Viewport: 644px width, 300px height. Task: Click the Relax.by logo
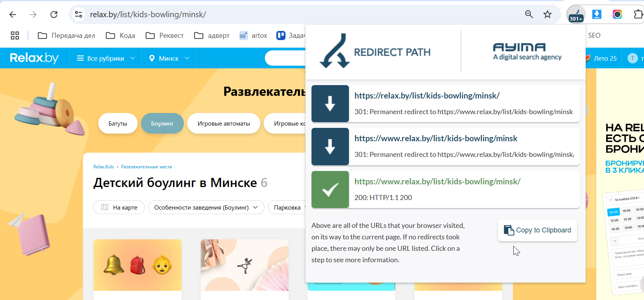[x=34, y=58]
